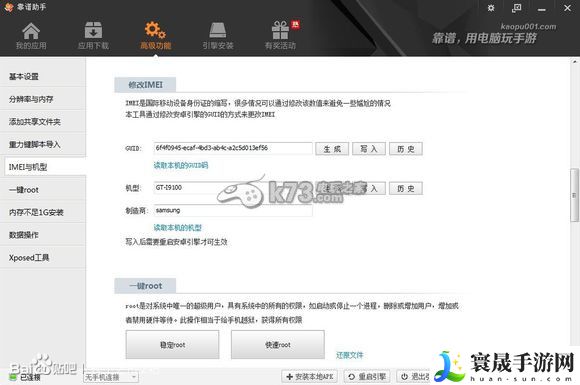This screenshot has height=385, width=580.
Task: Open 添加共享文件夹 sidebar item
Action: [x=43, y=122]
